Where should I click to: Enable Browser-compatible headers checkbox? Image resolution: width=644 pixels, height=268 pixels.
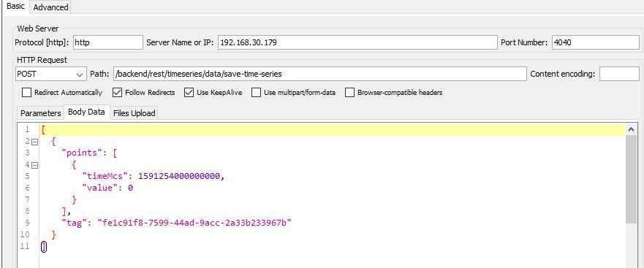pos(350,92)
